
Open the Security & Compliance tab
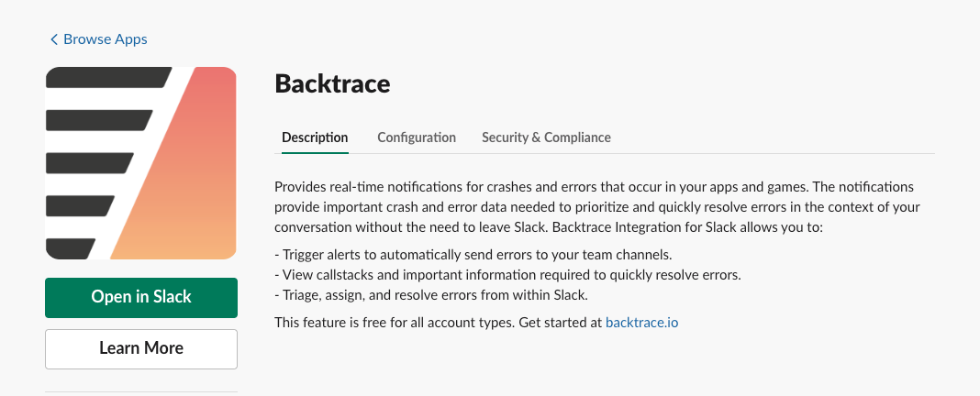546,137
